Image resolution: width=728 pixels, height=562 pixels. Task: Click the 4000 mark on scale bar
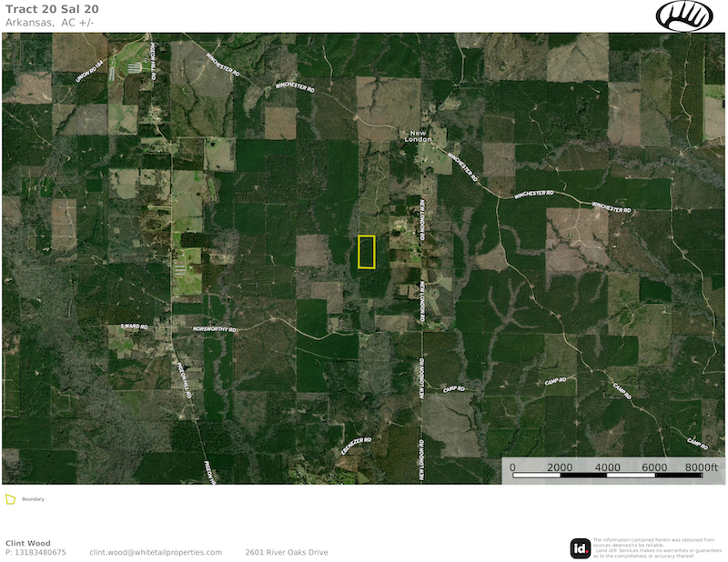click(608, 467)
